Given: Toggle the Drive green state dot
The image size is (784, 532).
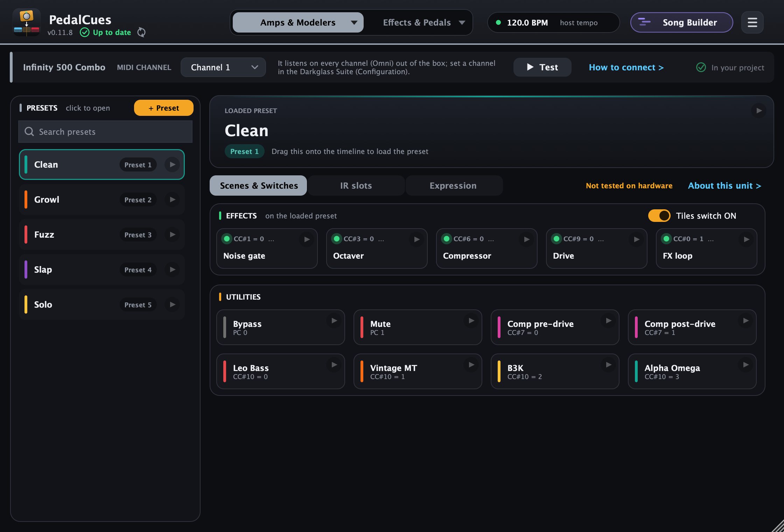Looking at the screenshot, I should [556, 239].
